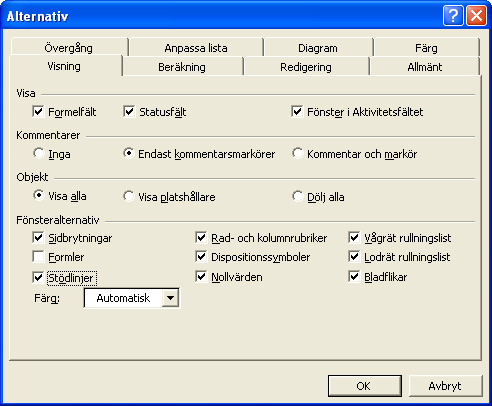Click the Avbryt button
The image size is (492, 406).
[x=445, y=386]
